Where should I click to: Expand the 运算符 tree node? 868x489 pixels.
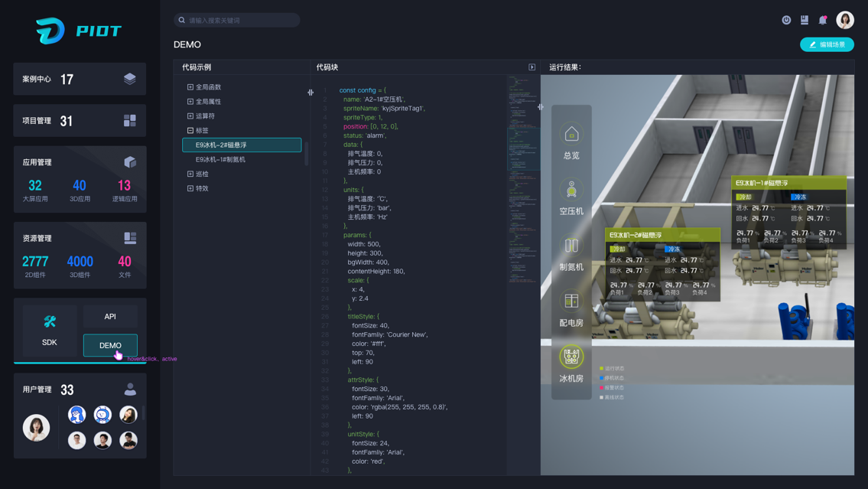[190, 116]
